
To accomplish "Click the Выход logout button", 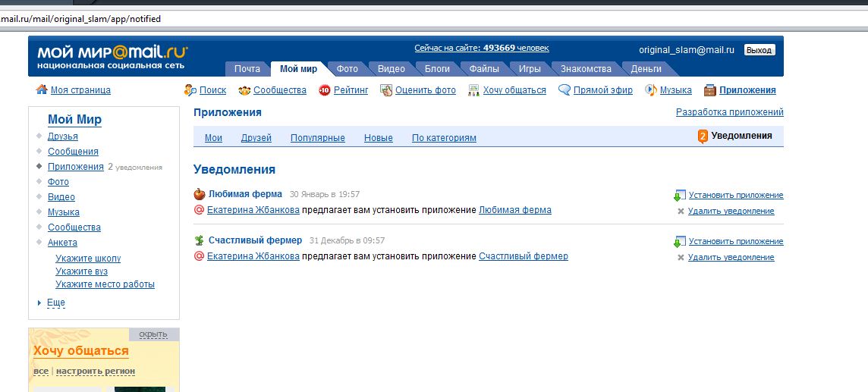I will point(759,50).
